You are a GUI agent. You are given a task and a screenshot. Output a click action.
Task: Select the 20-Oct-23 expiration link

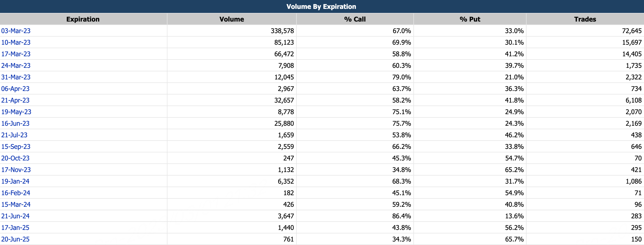click(x=15, y=158)
